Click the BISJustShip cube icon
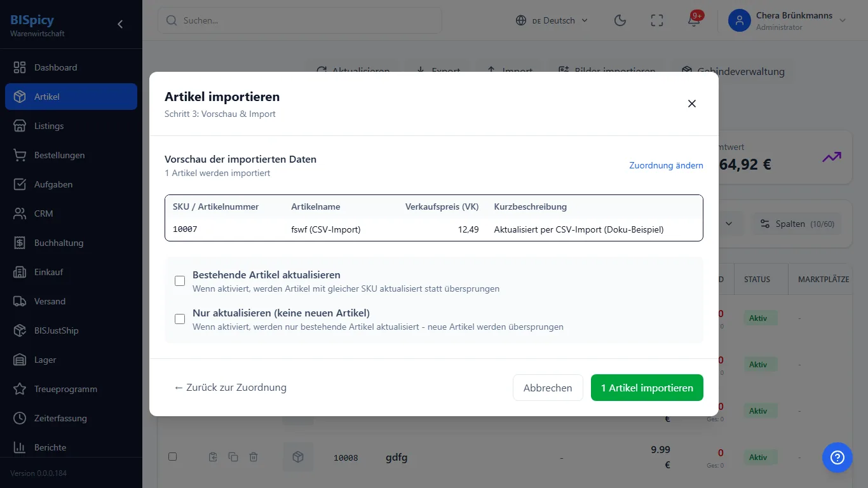868x488 pixels. pyautogui.click(x=20, y=330)
